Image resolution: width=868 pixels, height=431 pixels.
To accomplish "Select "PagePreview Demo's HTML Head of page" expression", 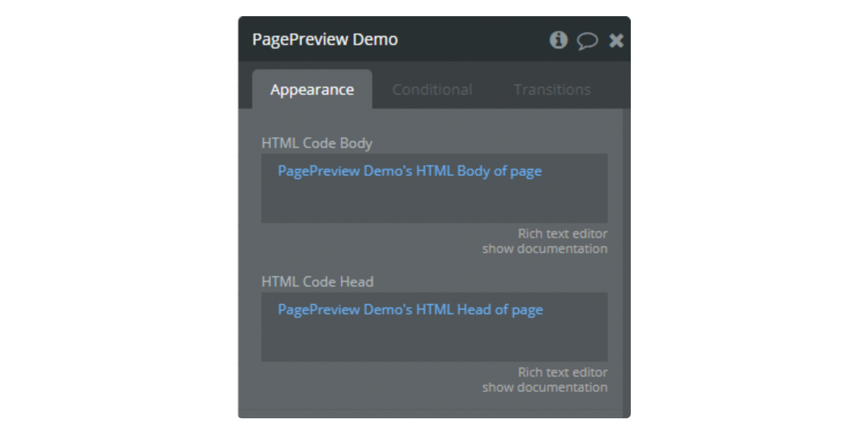I will click(410, 310).
